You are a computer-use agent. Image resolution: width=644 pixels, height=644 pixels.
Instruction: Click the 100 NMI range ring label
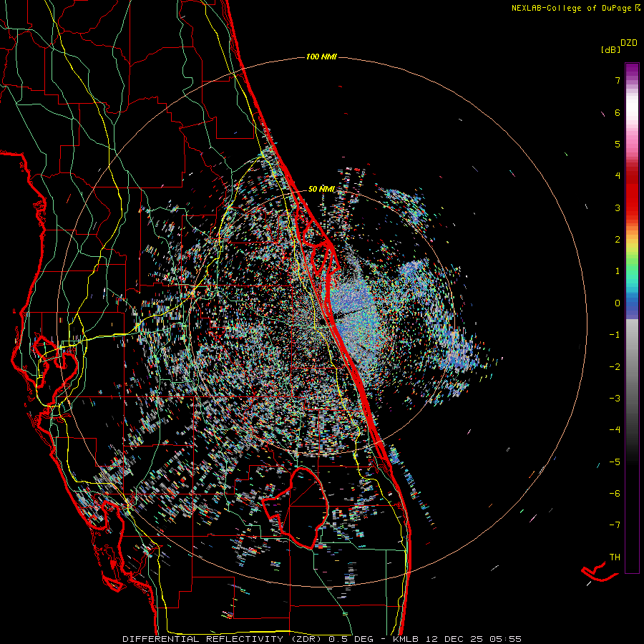321,57
